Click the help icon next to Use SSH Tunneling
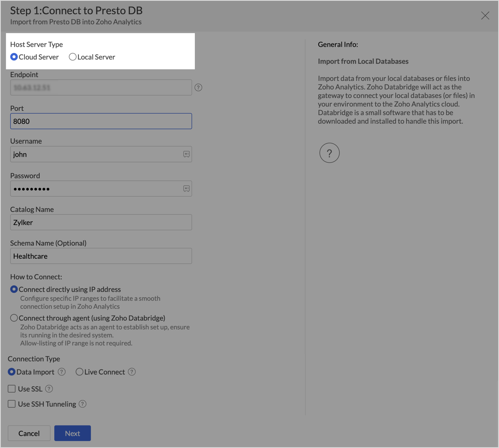The image size is (499, 448). (x=82, y=404)
